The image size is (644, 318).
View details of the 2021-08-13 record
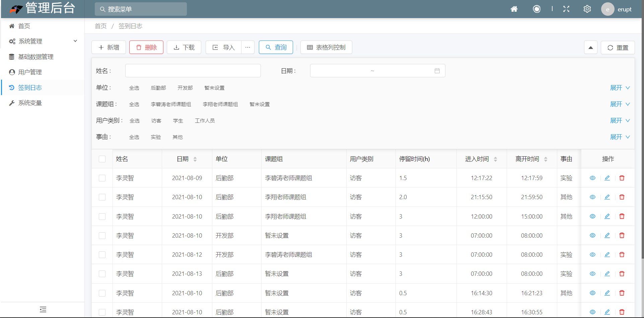coord(592,274)
